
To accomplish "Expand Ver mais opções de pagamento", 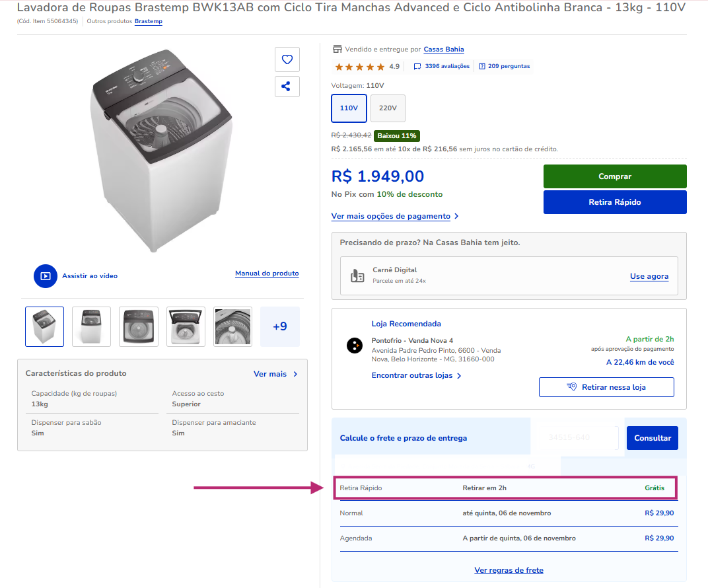I will coord(395,216).
